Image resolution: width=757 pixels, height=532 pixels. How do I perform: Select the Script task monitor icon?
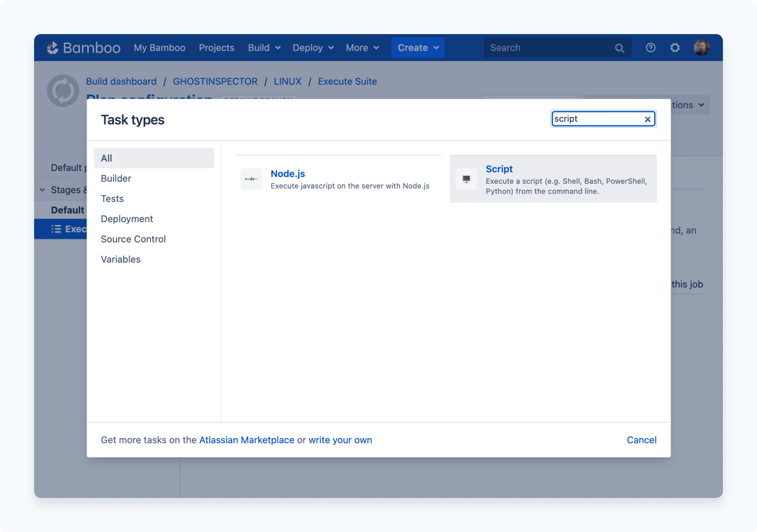[466, 179]
